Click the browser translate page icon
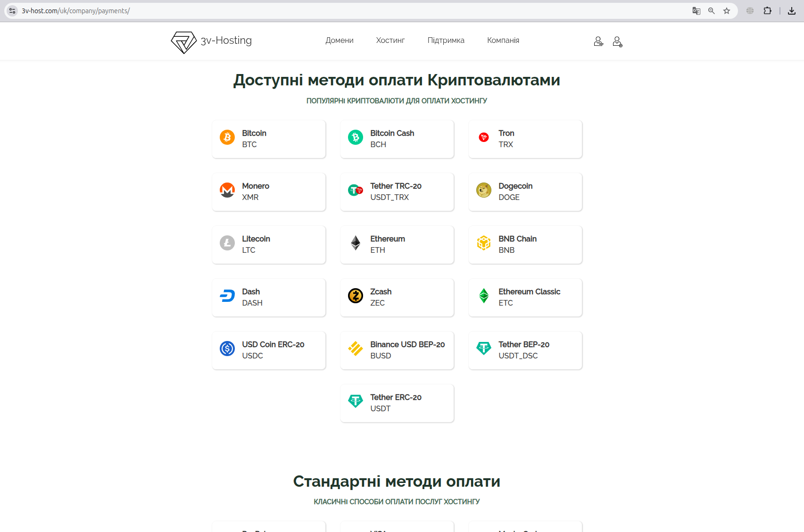 696,11
